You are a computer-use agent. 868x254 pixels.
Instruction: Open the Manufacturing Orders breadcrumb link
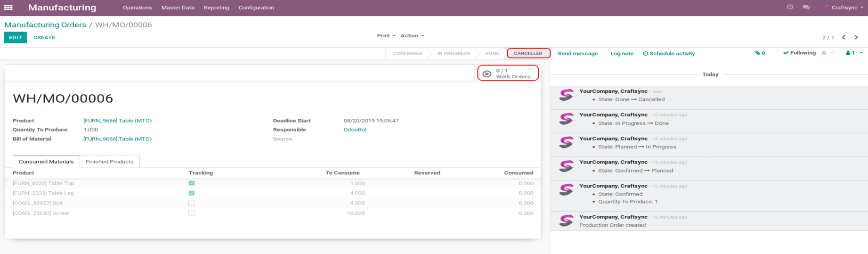[45, 25]
